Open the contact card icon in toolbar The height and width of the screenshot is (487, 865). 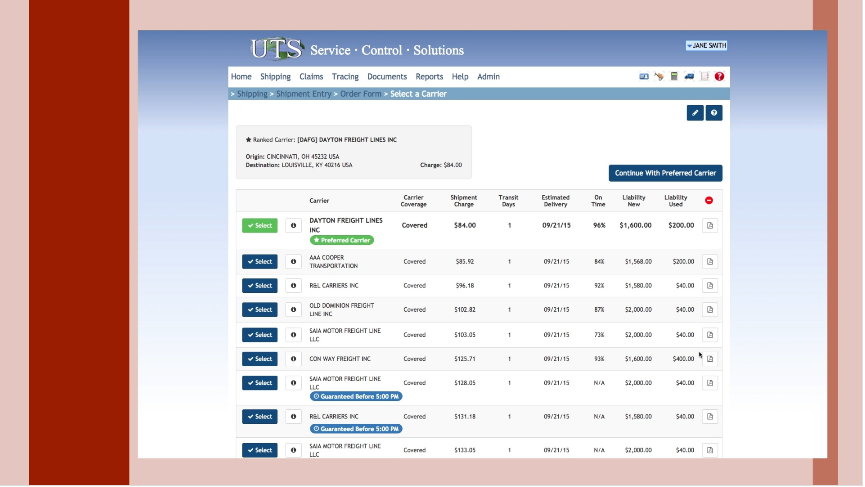coord(644,77)
